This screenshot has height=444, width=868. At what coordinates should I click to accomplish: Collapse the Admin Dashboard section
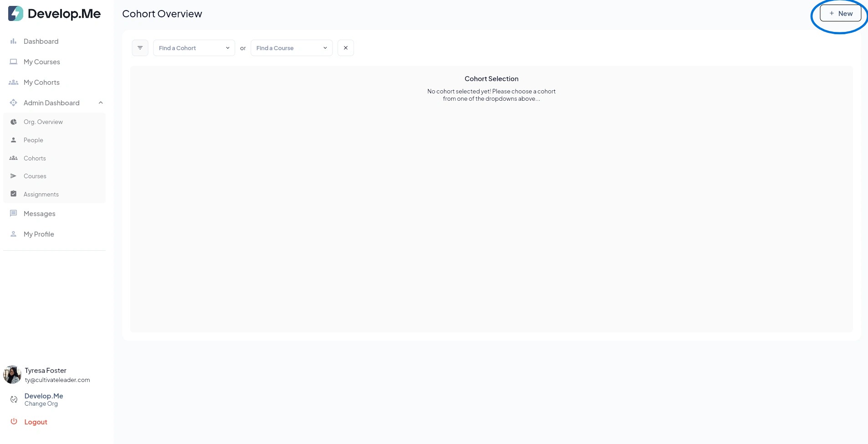pos(101,103)
